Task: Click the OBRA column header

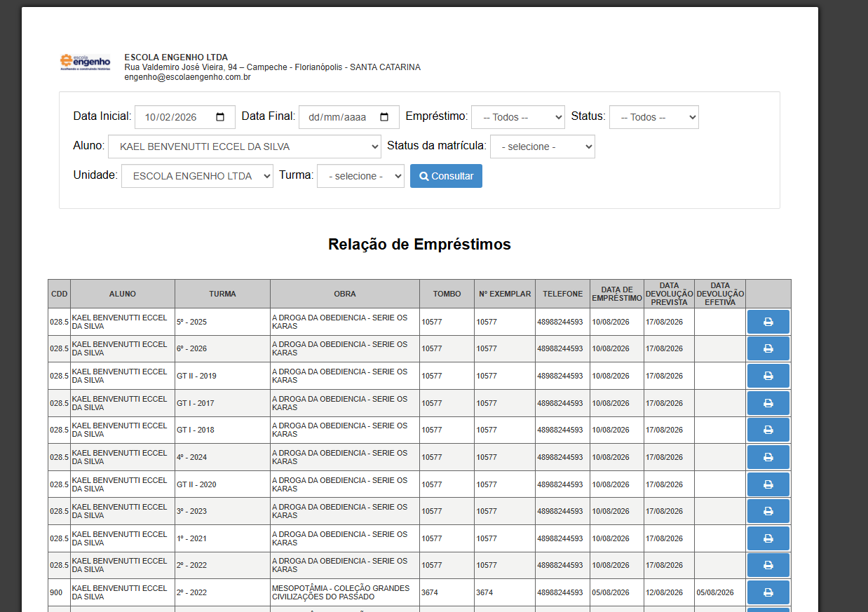Action: pos(345,294)
